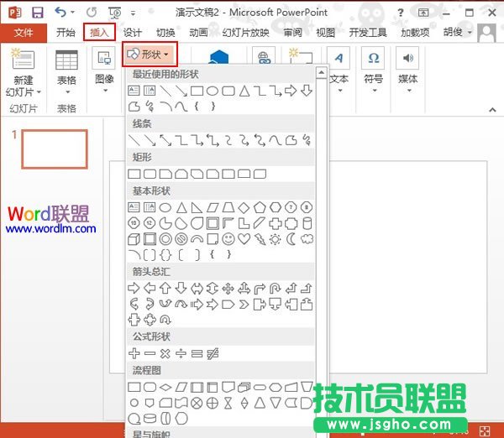Select the flowchart decision diamond
Image resolution: width=504 pixels, height=438 pixels.
click(x=165, y=388)
